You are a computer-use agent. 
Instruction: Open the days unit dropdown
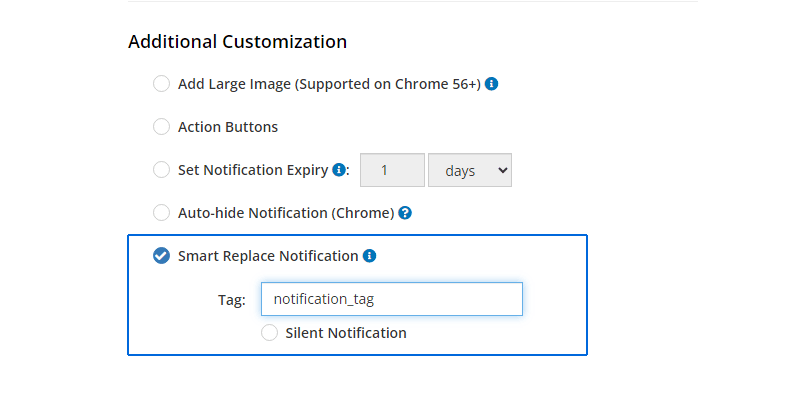click(x=470, y=170)
